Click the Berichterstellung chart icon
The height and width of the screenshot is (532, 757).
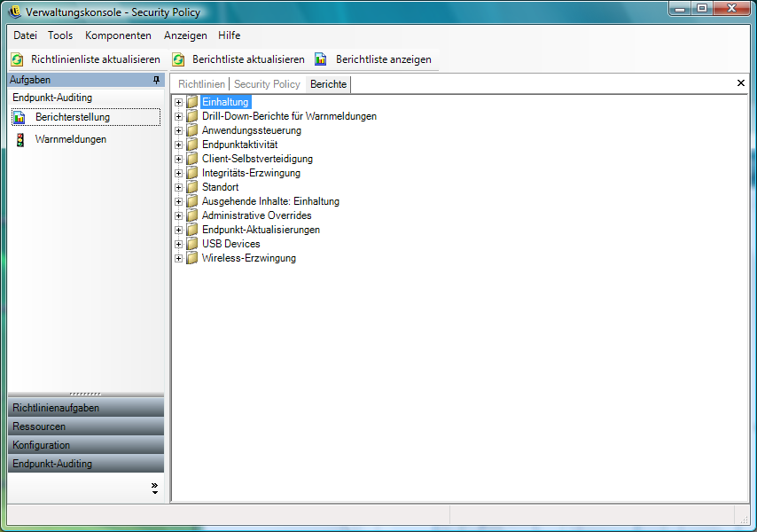tap(20, 117)
